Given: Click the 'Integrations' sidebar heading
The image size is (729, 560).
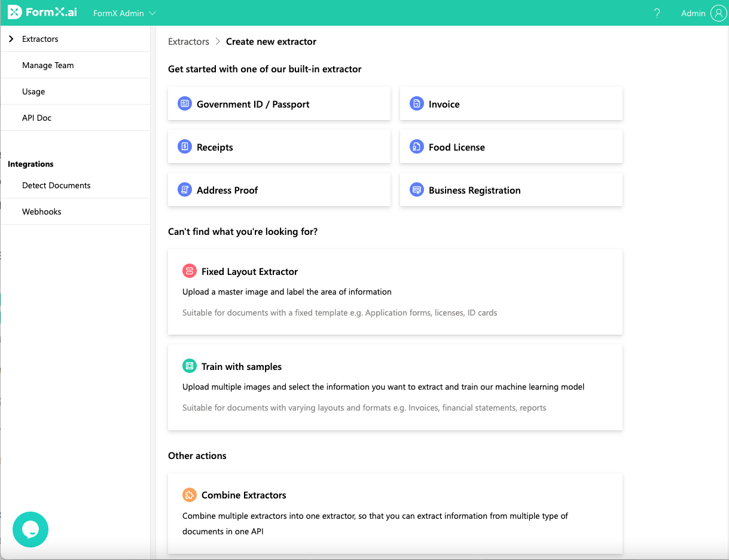Looking at the screenshot, I should pos(30,164).
